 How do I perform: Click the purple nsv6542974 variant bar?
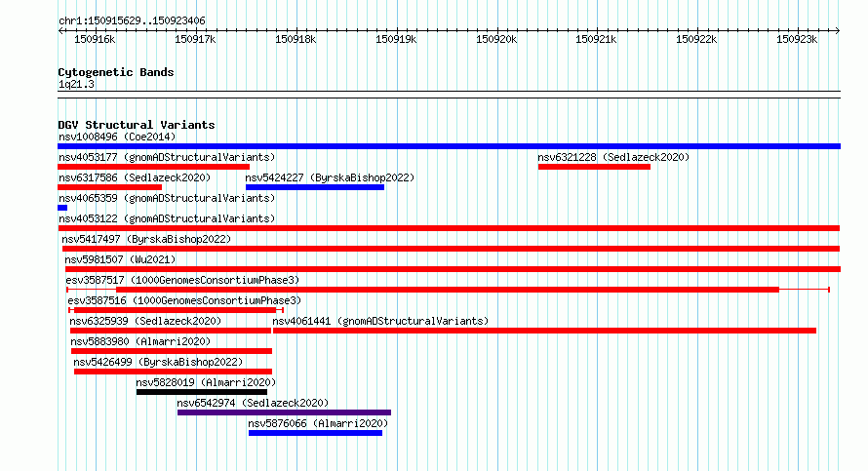click(x=284, y=412)
